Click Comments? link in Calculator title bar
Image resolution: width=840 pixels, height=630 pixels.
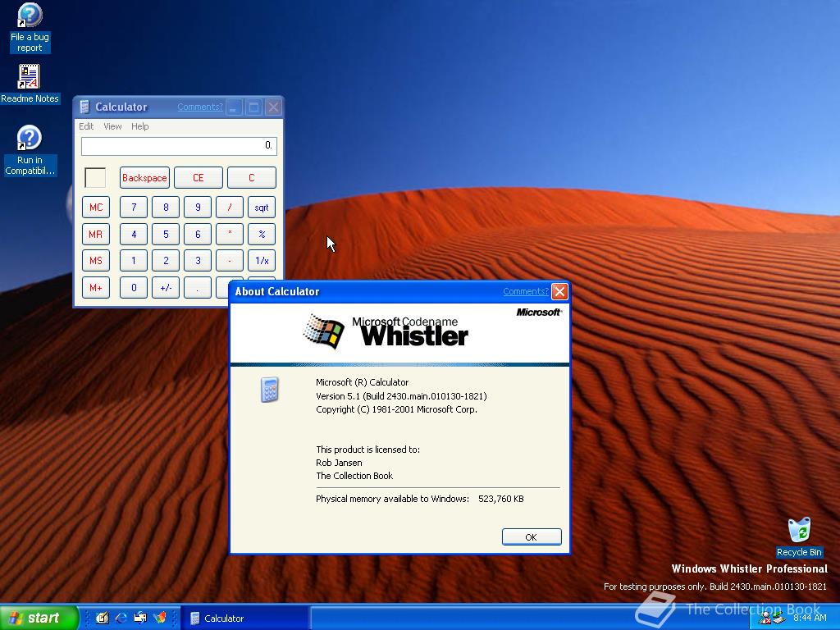tap(200, 107)
